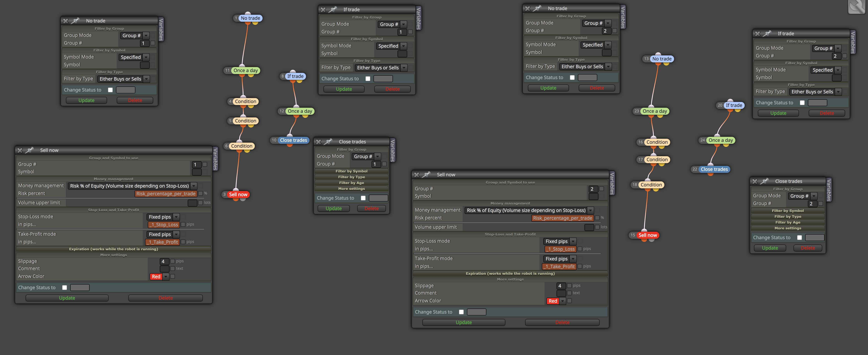
Task: Select node 16 Condition block
Action: (657, 142)
